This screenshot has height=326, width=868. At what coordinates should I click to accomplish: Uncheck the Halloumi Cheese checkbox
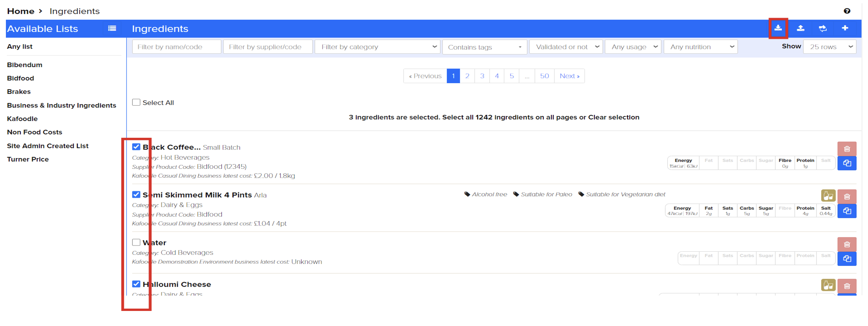(136, 284)
